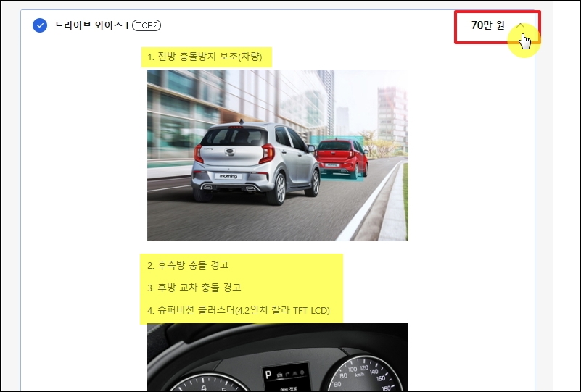Click the text 4. 슈퍼비전 클러스터(4.2인치 칼라 TFT LCD)
The height and width of the screenshot is (392, 581).
(238, 310)
